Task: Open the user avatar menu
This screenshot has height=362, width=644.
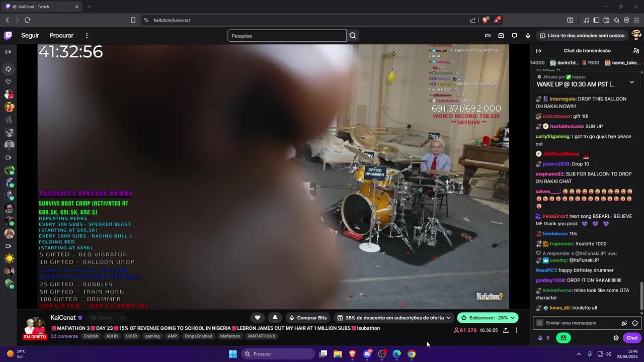Action: [x=636, y=35]
